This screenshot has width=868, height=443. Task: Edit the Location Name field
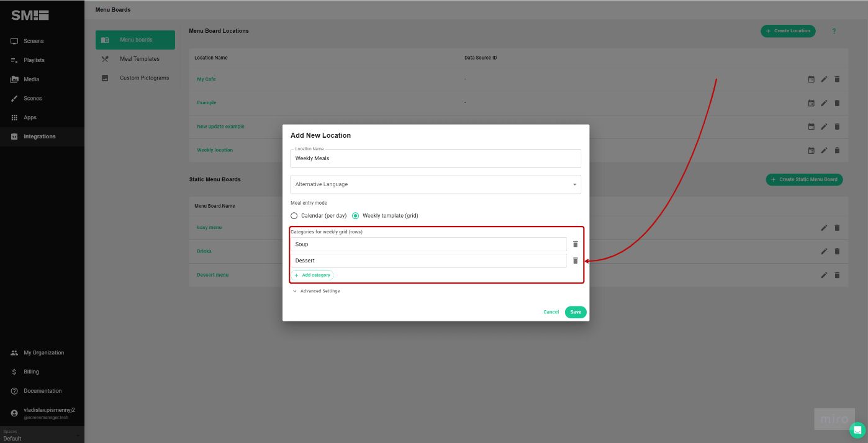click(x=436, y=158)
